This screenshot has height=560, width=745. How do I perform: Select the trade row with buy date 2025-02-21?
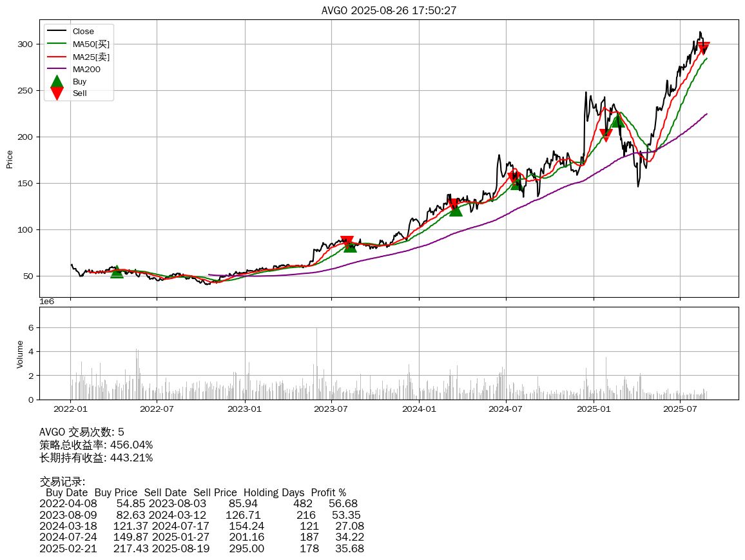tap(201, 548)
